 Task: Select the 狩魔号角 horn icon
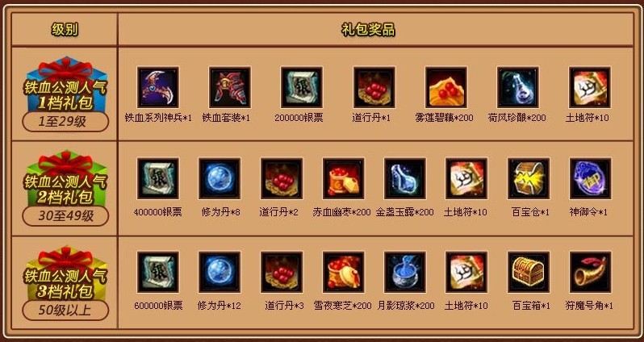pos(590,272)
